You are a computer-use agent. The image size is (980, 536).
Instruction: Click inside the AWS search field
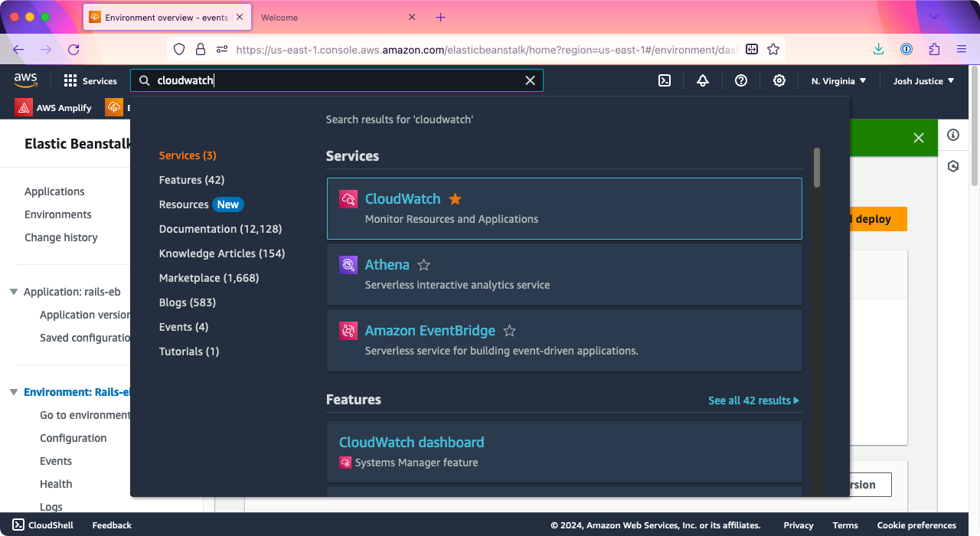click(x=337, y=80)
